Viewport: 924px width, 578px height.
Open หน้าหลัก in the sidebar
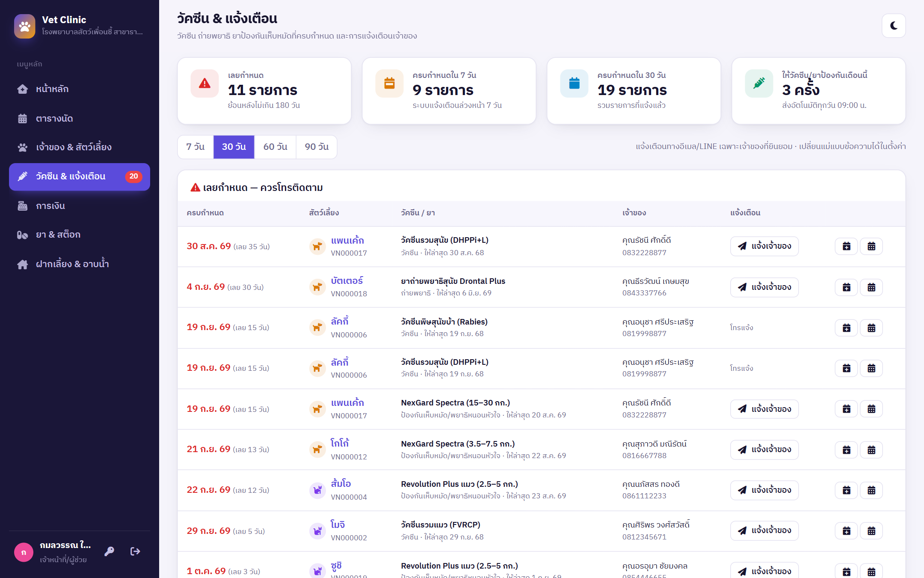[x=80, y=89]
